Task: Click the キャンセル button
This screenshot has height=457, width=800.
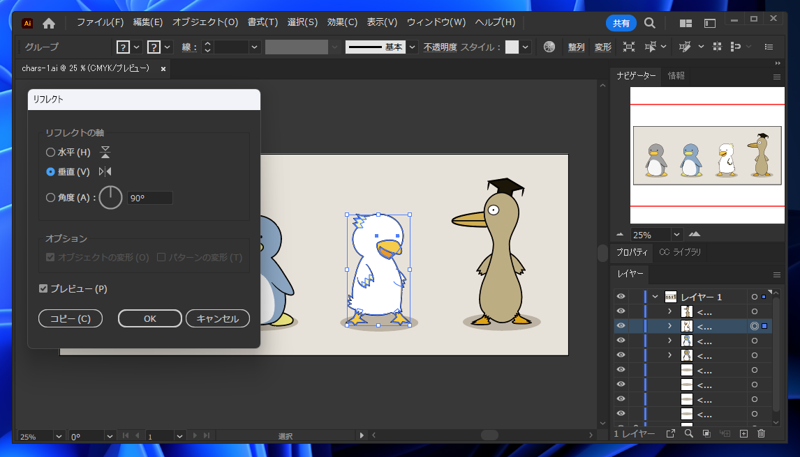Action: point(218,319)
